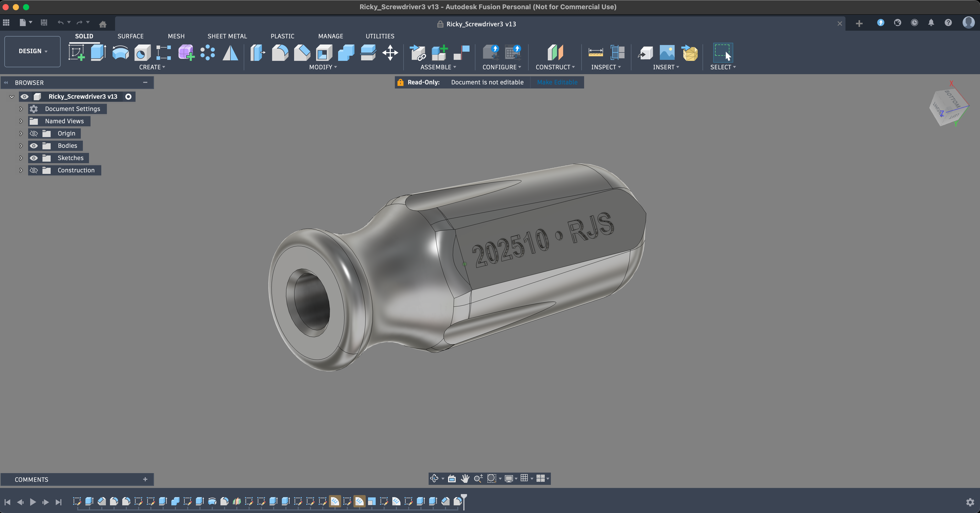This screenshot has height=513, width=980.
Task: Select the Fillet tool
Action: (280, 52)
